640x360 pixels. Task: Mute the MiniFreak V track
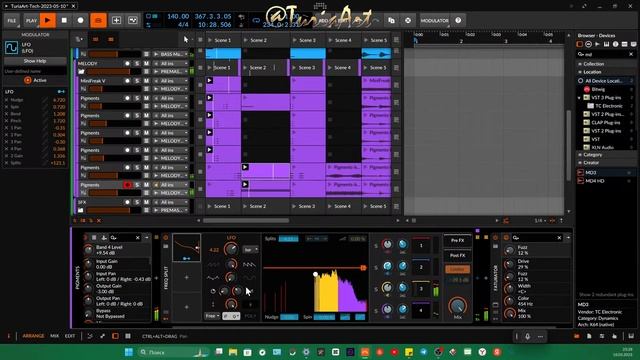point(146,81)
